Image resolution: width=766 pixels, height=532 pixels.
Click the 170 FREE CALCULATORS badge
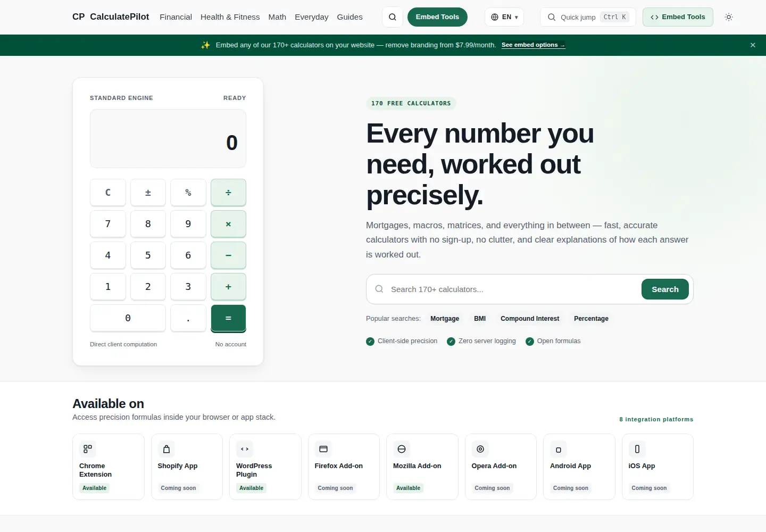(411, 103)
